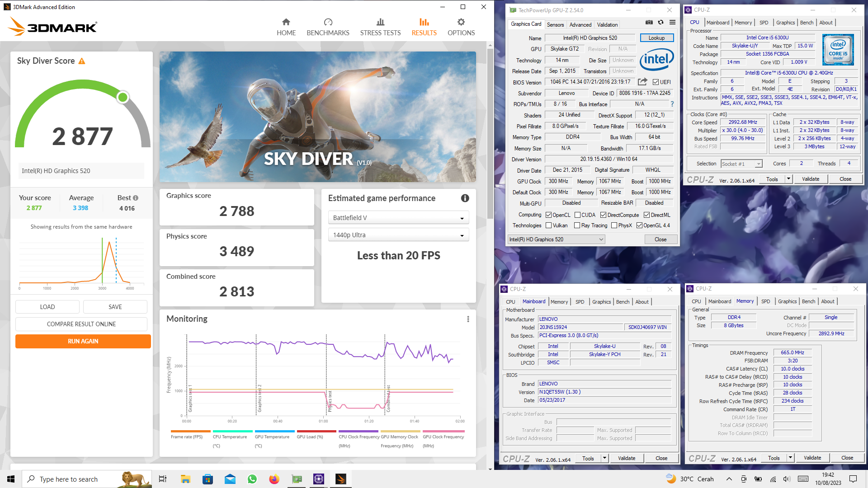Image resolution: width=868 pixels, height=488 pixels.
Task: Click the GPU-Z Lookup button
Action: point(656,38)
